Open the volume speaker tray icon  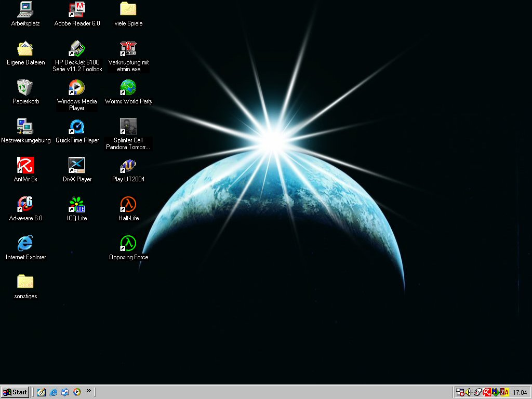[468, 392]
